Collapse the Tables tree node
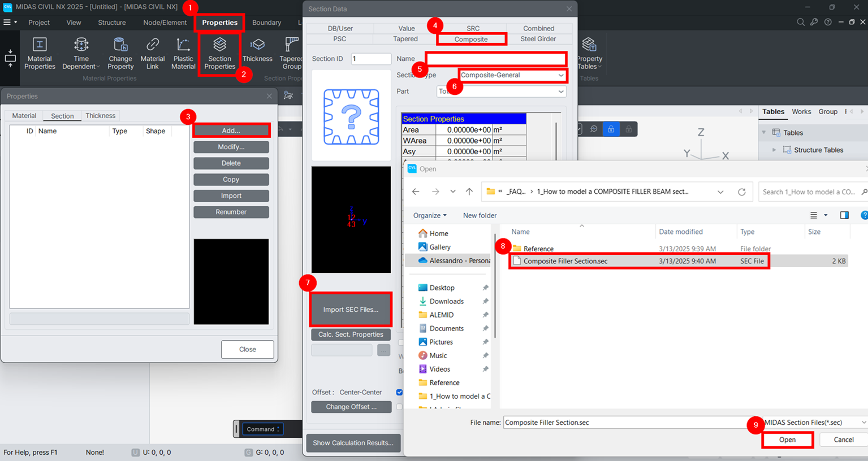This screenshot has width=868, height=461. point(764,133)
